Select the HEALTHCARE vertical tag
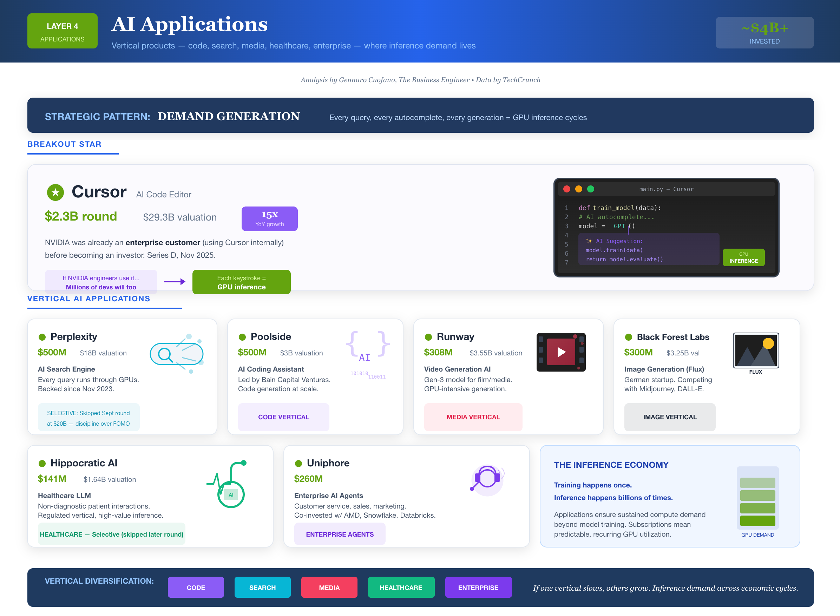 point(401,587)
